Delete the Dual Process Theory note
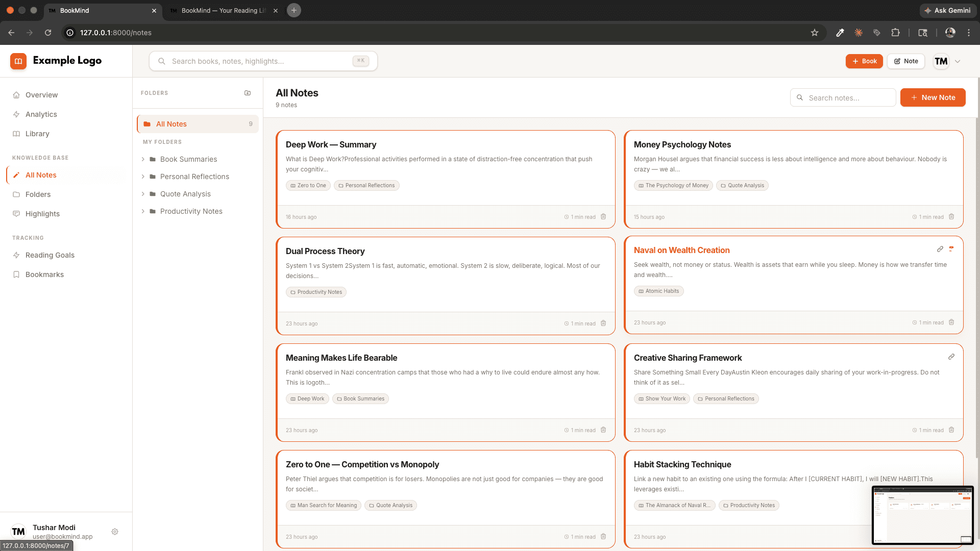980x551 pixels. pos(603,323)
